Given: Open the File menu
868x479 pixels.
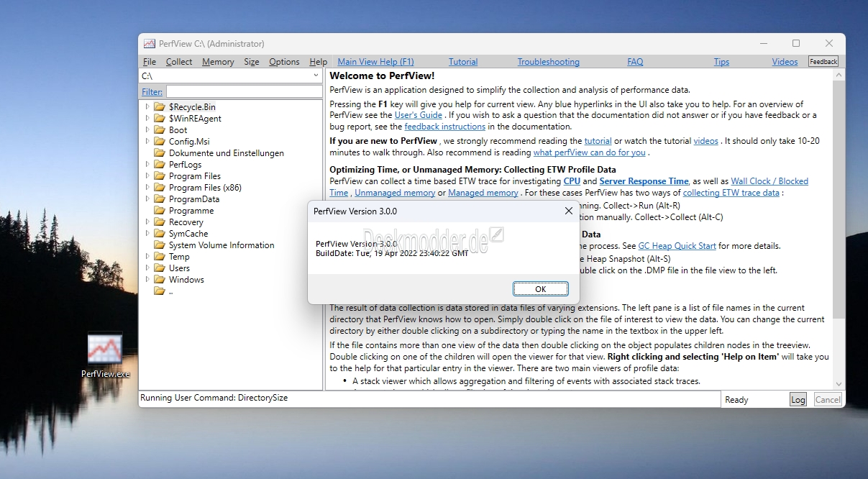Looking at the screenshot, I should [150, 62].
